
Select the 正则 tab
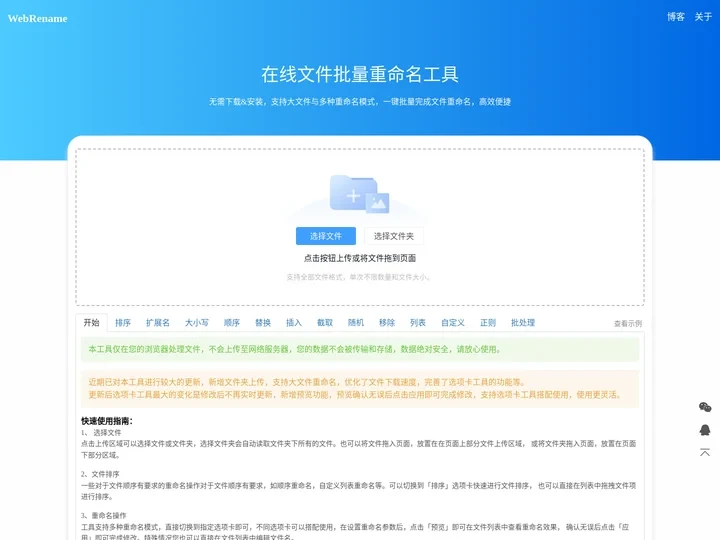tap(488, 323)
